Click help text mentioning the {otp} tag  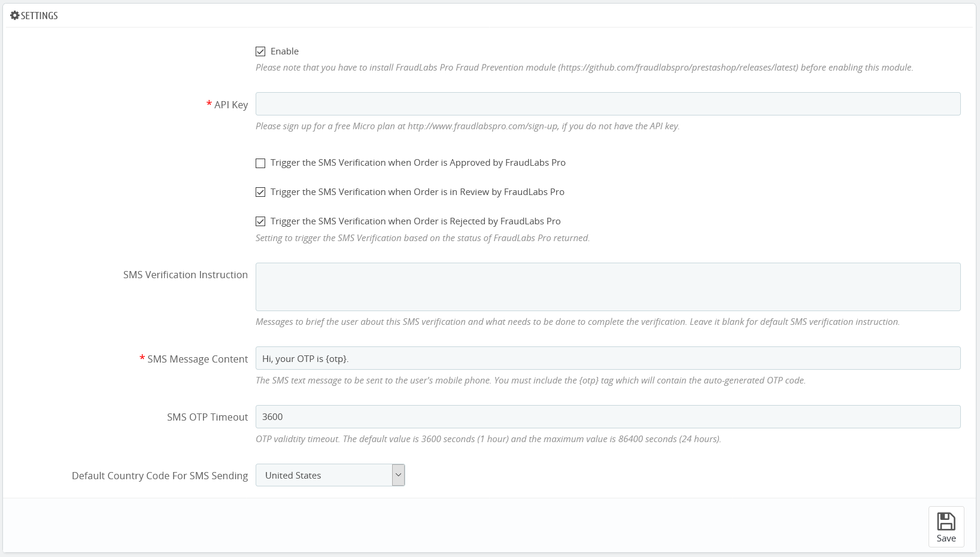coord(530,381)
